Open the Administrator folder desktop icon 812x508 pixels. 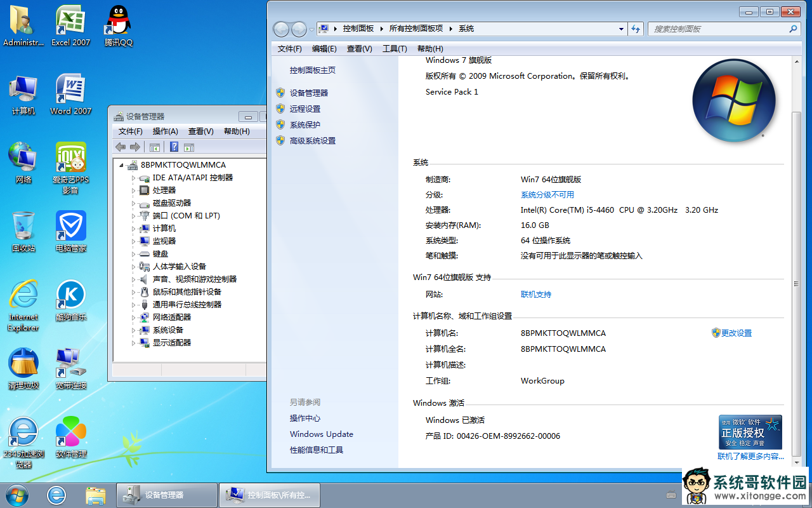pyautogui.click(x=23, y=25)
